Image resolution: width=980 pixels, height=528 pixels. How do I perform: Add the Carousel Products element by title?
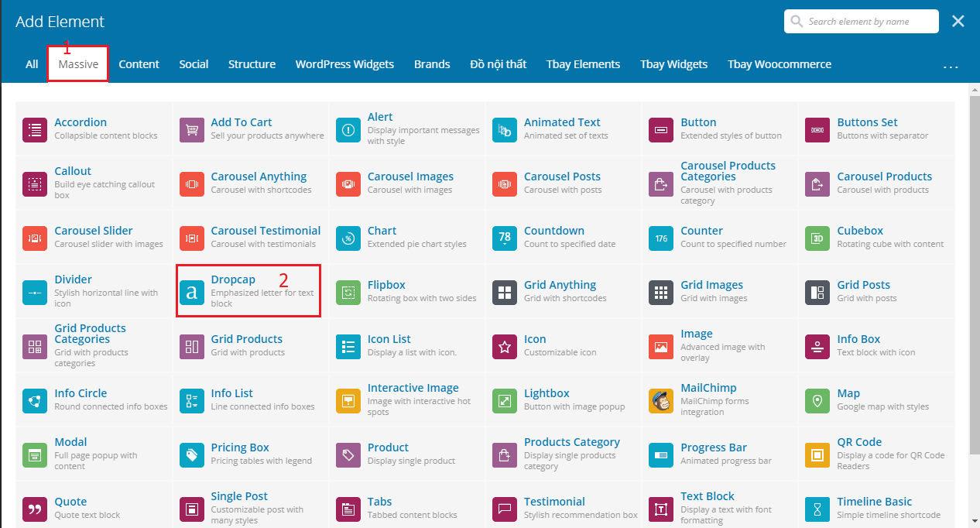[x=884, y=177]
